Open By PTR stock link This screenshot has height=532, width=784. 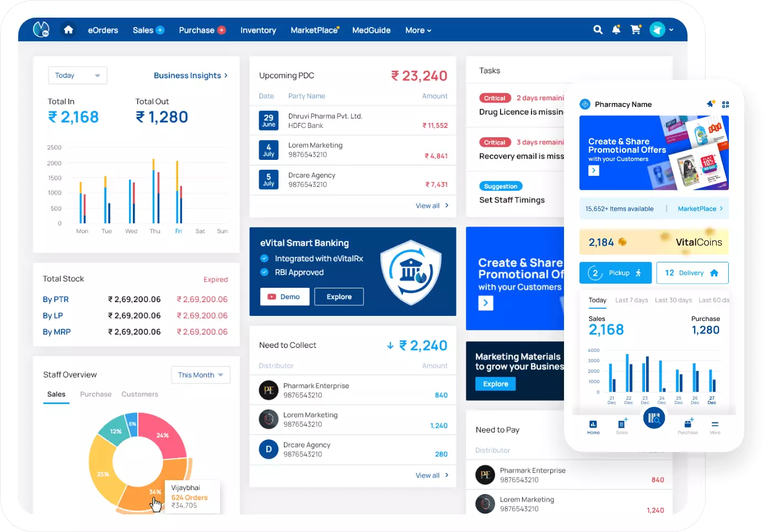click(x=56, y=299)
